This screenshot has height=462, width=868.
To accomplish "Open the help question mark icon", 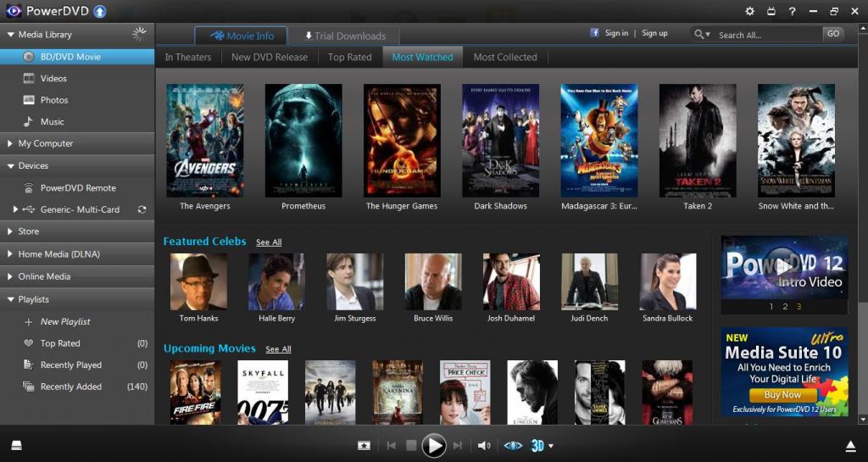I will tap(793, 11).
